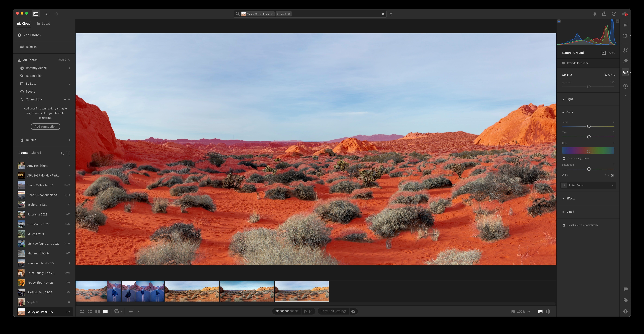The width and height of the screenshot is (644, 334).
Task: Uncheck Use fine adjustment checkbox
Action: [x=564, y=158]
